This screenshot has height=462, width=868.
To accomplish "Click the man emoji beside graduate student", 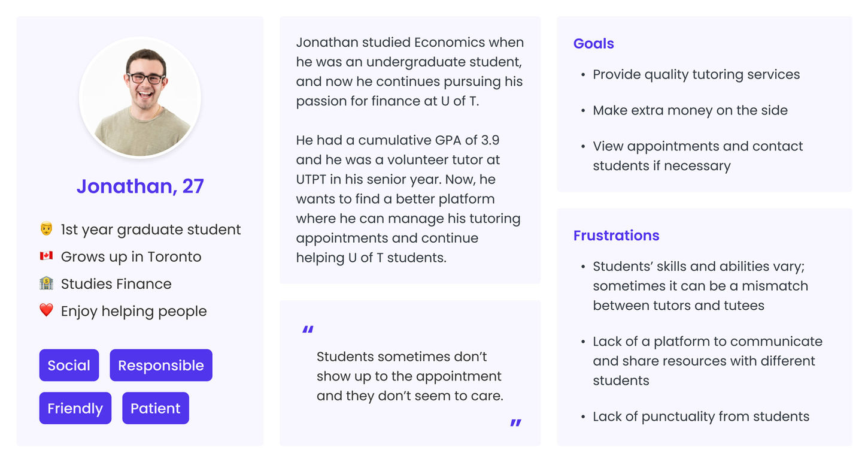I will click(x=46, y=229).
